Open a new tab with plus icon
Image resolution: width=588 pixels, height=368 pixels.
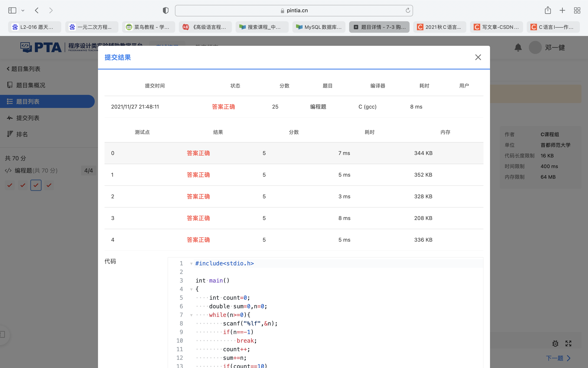point(562,10)
